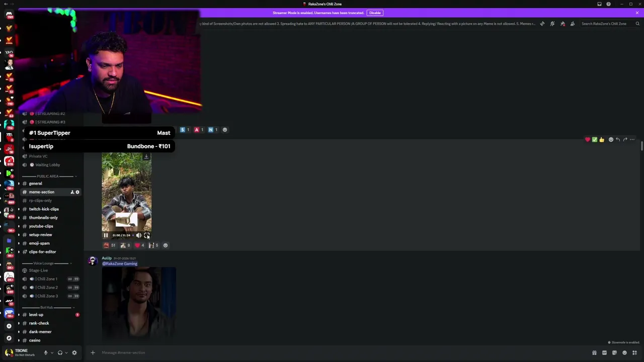Toggle microphone mute in user panel
The width and height of the screenshot is (644, 362).
45,353
